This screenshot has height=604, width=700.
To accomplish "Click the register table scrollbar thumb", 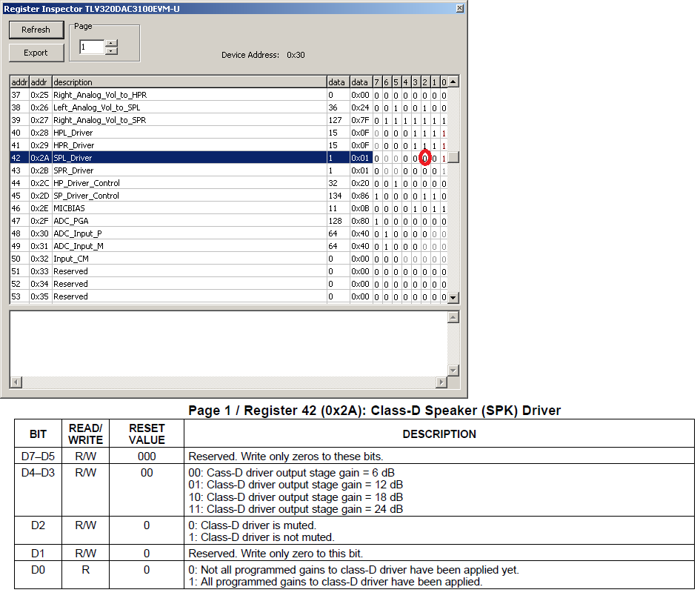I will (x=453, y=158).
